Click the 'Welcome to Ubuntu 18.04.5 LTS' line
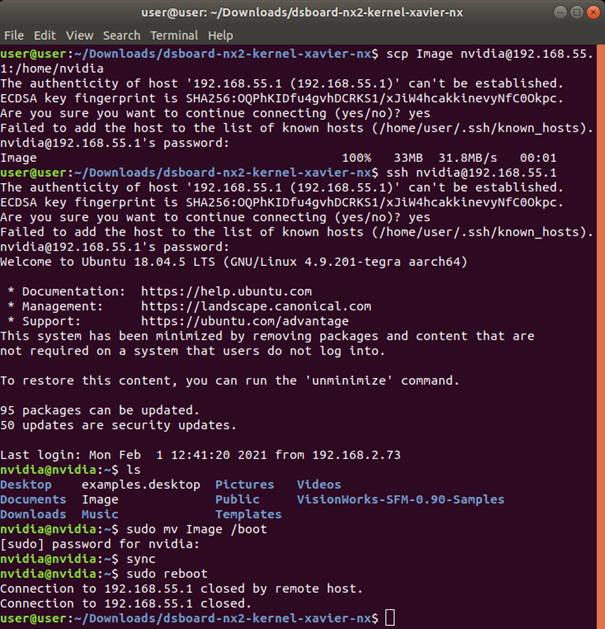The image size is (605, 629). point(233,262)
